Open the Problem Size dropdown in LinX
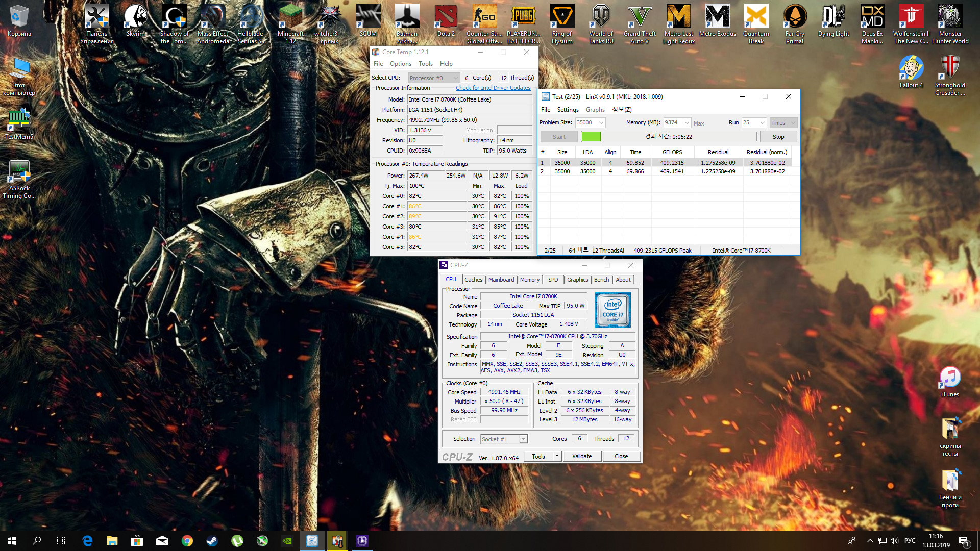 601,123
